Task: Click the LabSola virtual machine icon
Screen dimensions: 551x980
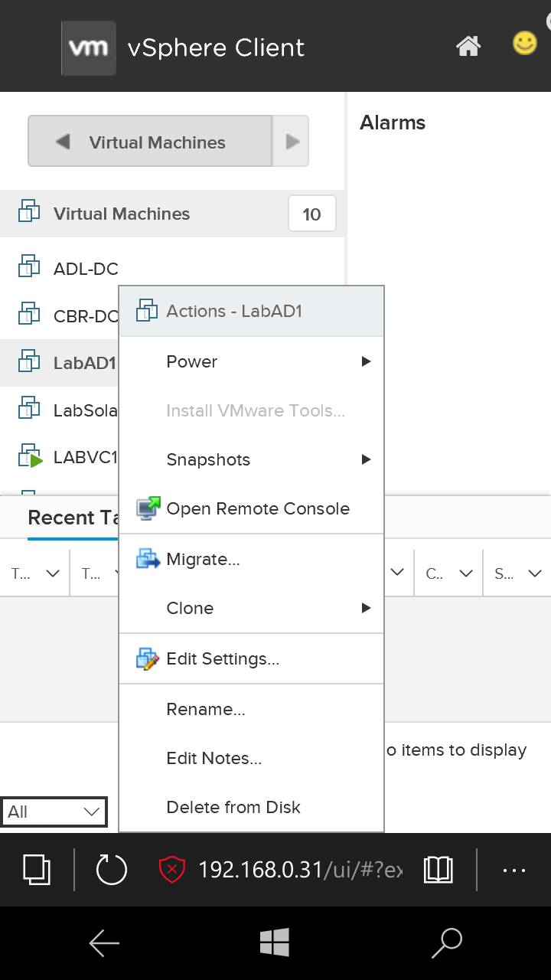Action: pyautogui.click(x=29, y=408)
